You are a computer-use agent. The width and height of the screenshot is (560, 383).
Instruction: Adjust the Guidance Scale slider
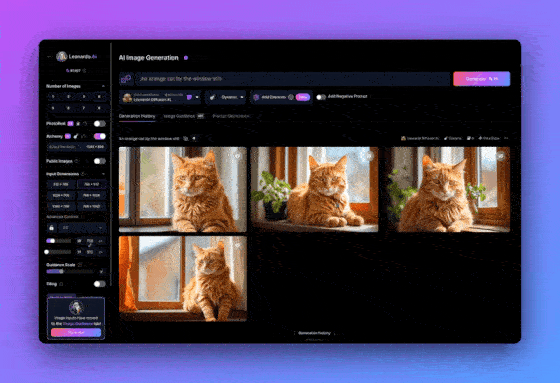(x=70, y=272)
